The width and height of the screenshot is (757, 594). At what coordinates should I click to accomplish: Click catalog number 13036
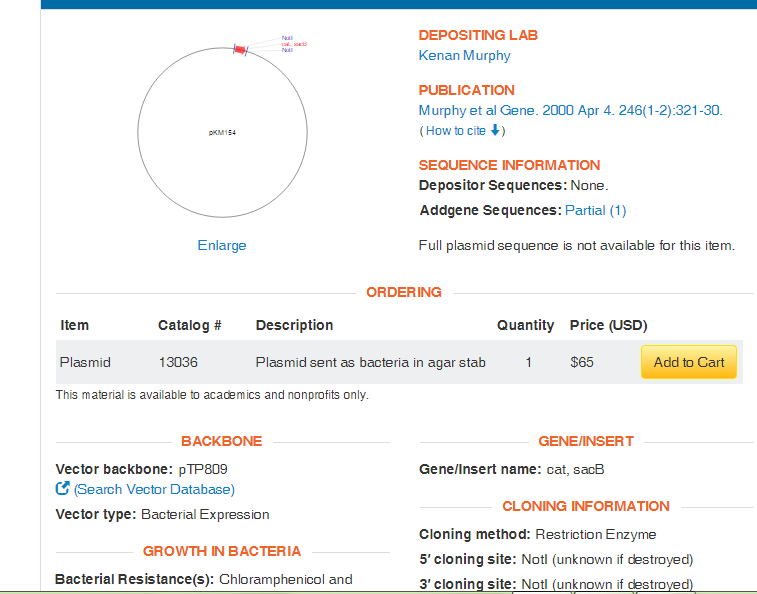[178, 362]
